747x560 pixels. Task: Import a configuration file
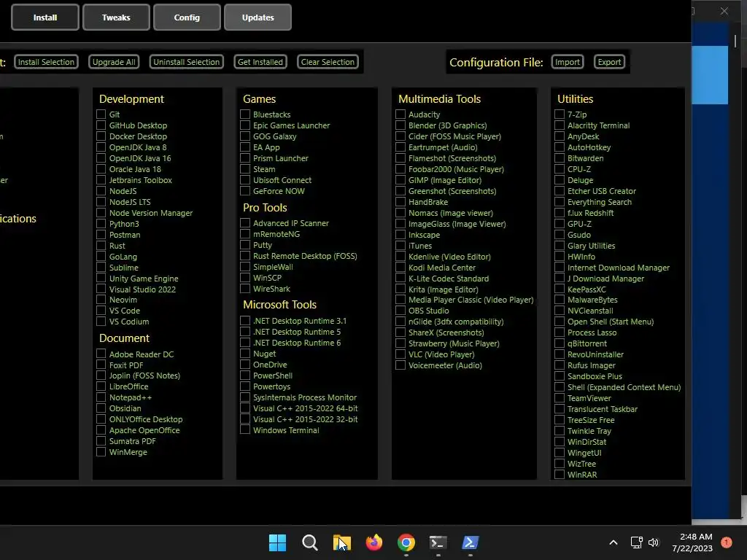point(568,62)
